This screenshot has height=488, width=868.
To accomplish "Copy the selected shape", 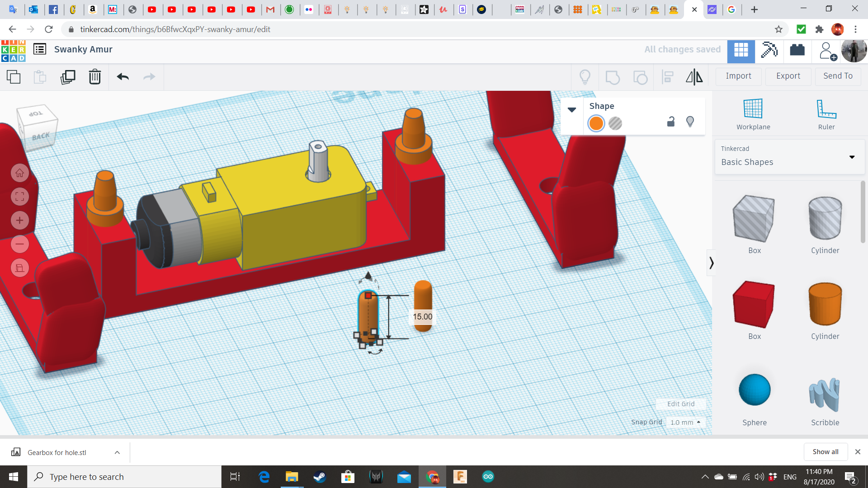I will tap(13, 77).
